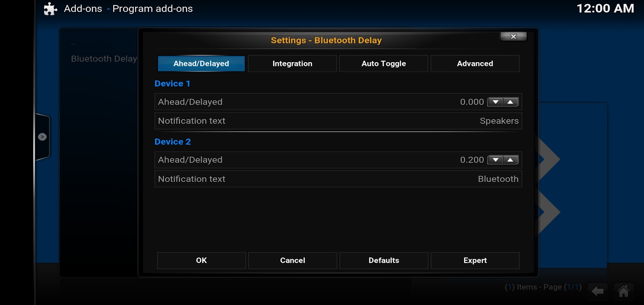Edit Device 2 Notification text Bluetooth

(338, 179)
